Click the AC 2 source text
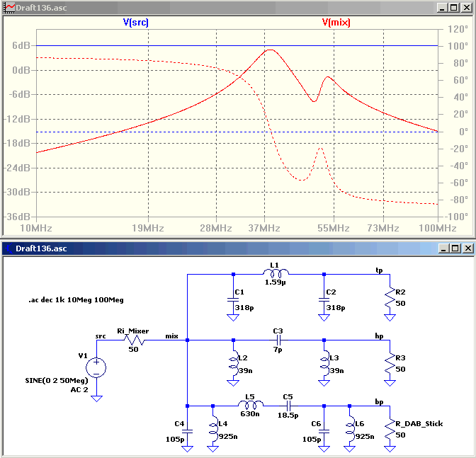The width and height of the screenshot is (476, 458). click(79, 390)
